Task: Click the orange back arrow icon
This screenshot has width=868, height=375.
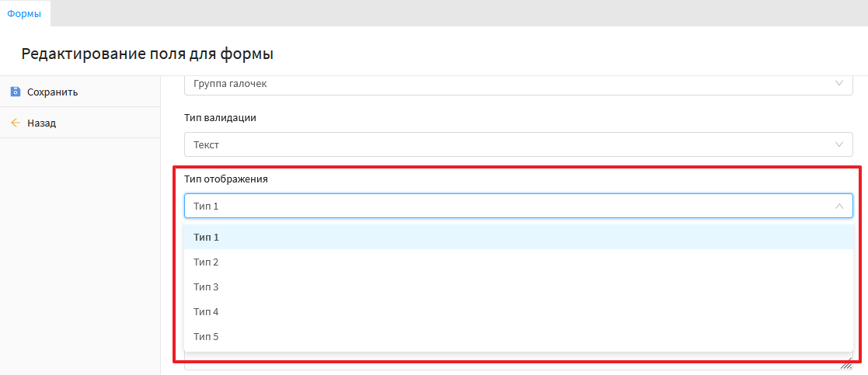Action: (15, 123)
